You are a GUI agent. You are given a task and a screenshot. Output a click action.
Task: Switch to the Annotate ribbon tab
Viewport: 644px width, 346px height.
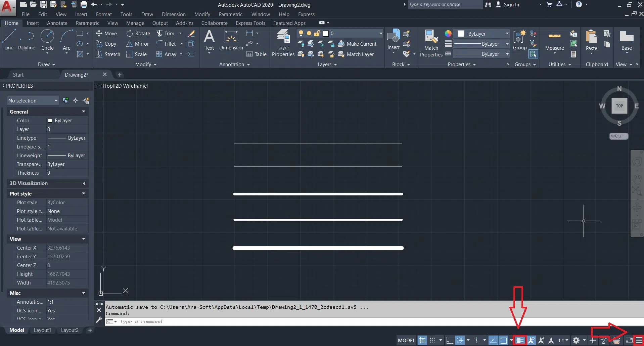tap(57, 23)
